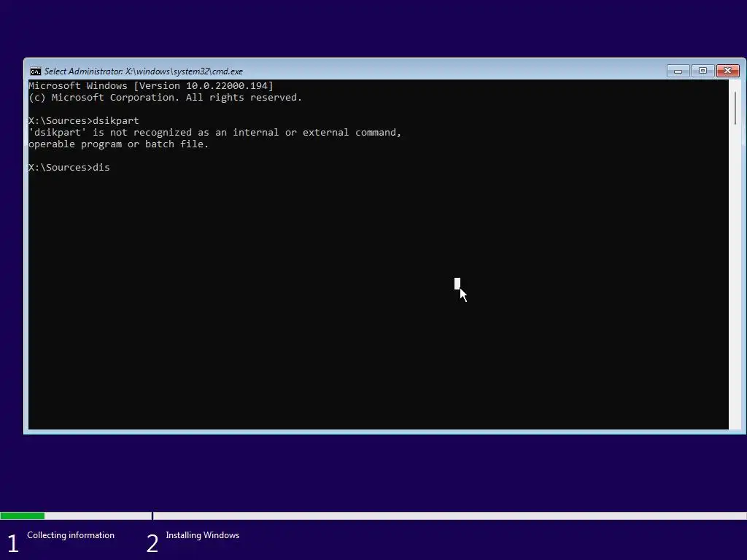Maximize the command prompt window

click(703, 71)
